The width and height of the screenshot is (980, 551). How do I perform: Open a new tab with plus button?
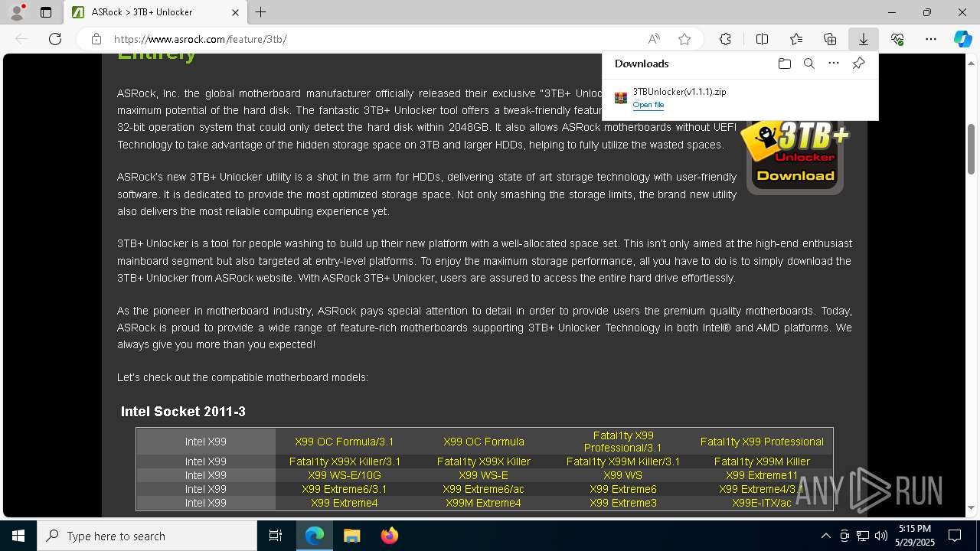(261, 12)
